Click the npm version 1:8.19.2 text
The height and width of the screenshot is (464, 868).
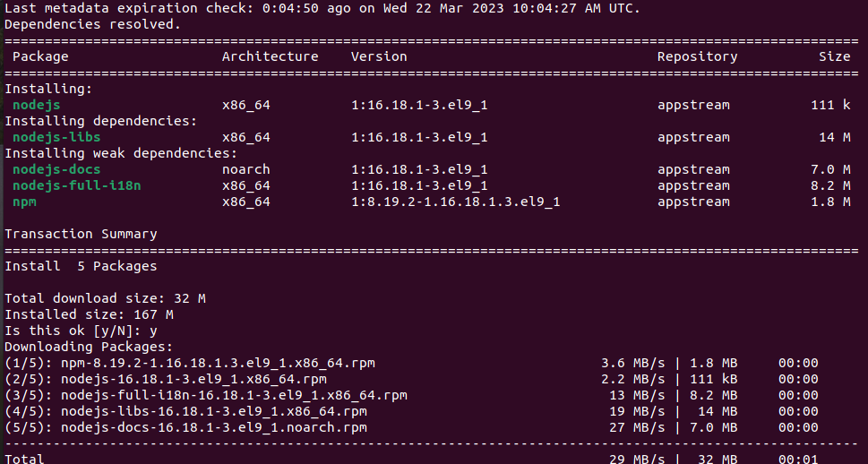456,202
